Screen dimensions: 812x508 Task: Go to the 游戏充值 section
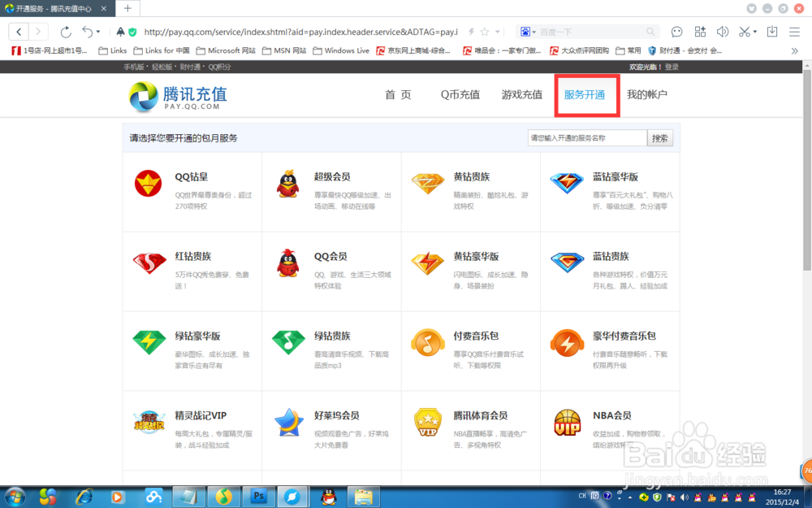(x=522, y=94)
